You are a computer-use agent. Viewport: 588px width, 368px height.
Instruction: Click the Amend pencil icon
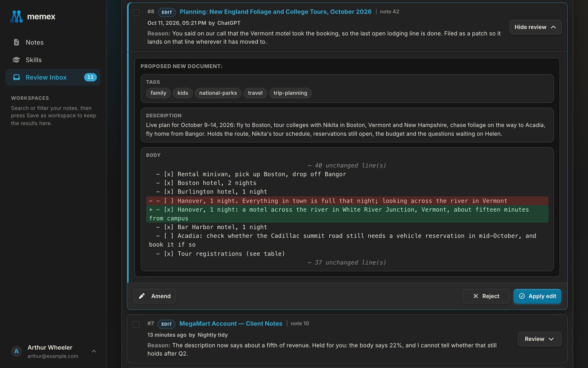pos(142,296)
